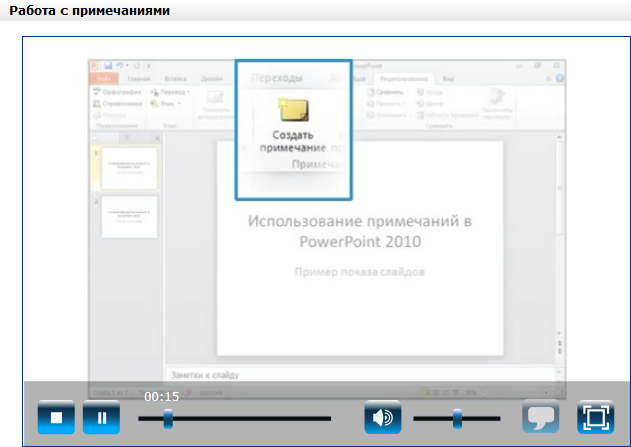
Task: Stop the video with the square button
Action: tap(56, 417)
